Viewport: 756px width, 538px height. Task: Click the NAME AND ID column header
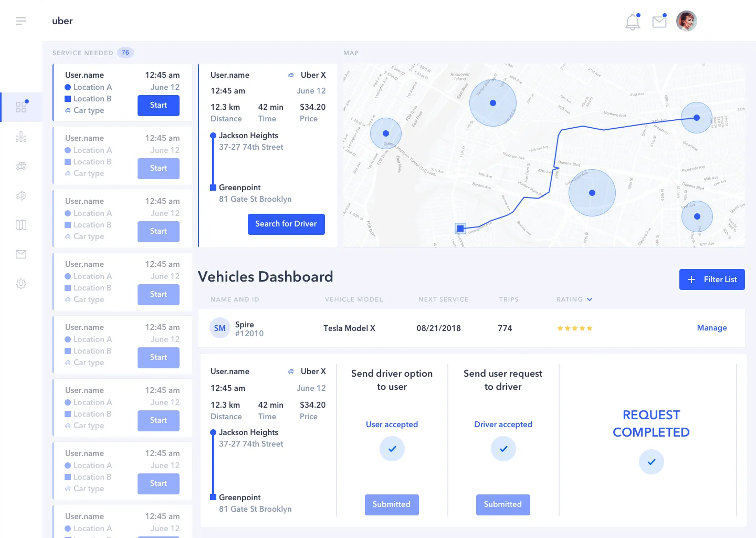point(235,299)
